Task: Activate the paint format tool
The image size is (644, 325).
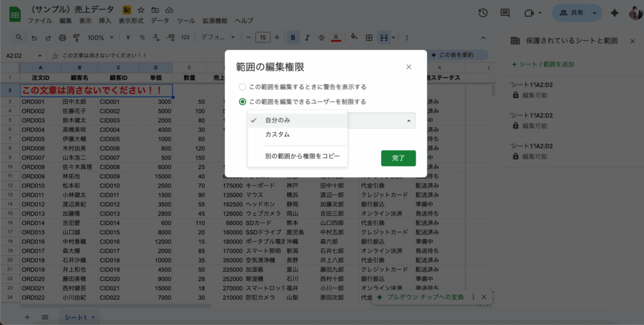Action: click(76, 37)
